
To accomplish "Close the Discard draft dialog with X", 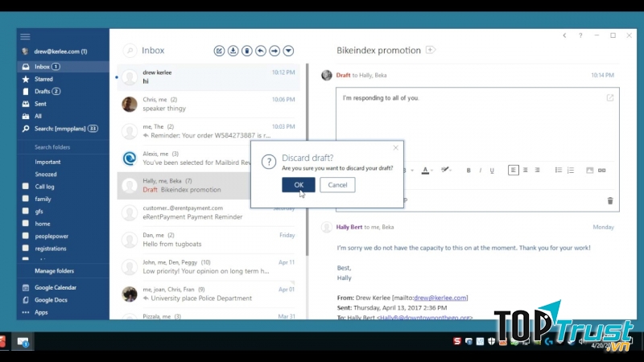I will click(395, 148).
